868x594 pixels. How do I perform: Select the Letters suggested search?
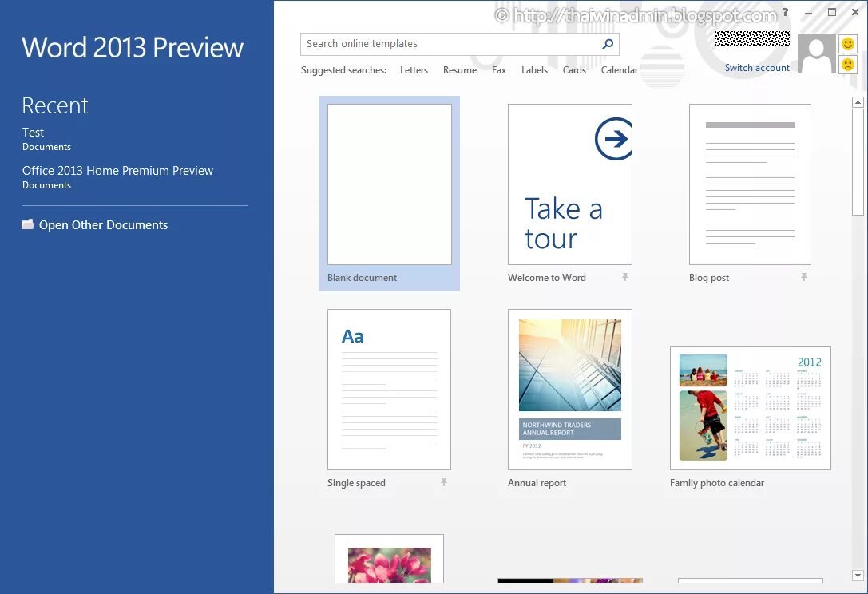click(x=414, y=70)
